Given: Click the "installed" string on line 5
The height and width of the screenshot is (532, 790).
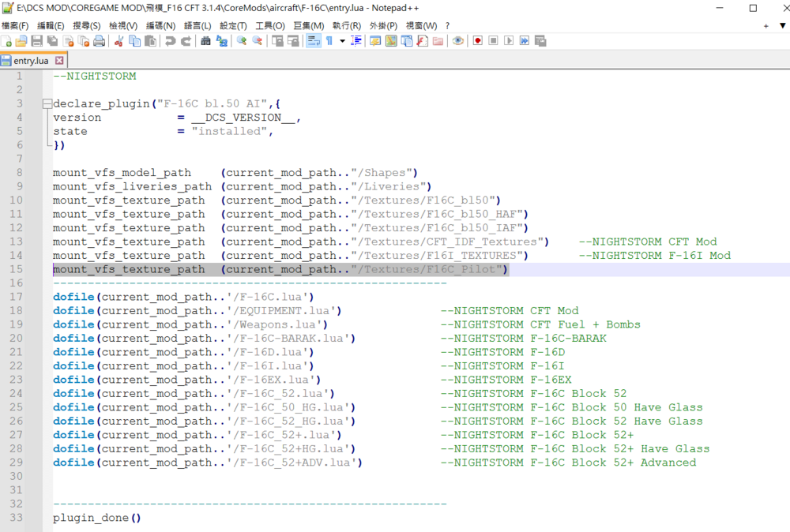Looking at the screenshot, I should coord(229,131).
